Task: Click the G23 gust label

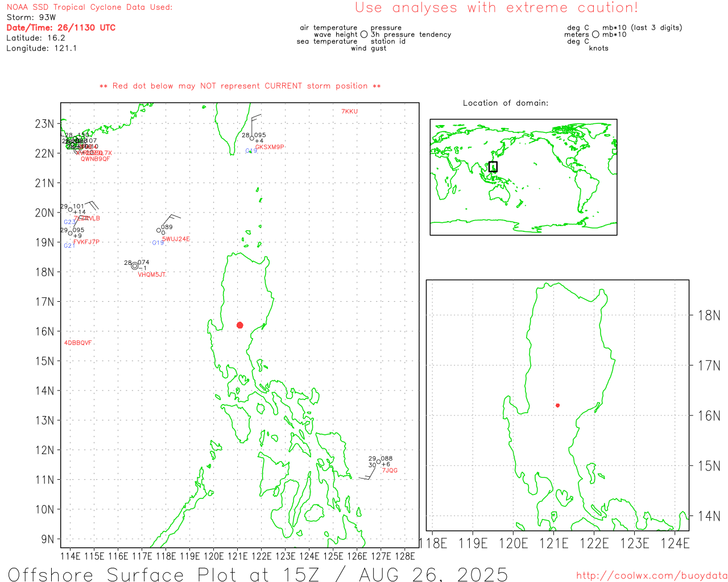Action: 69,222
